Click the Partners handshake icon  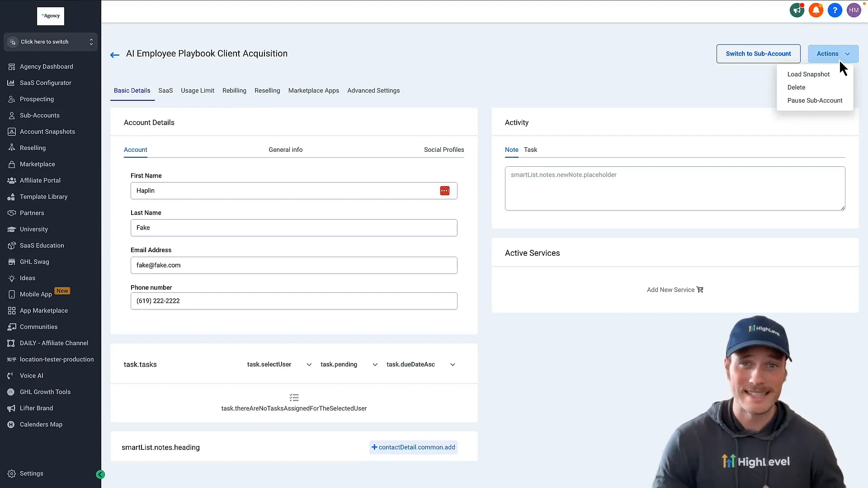[x=12, y=213]
